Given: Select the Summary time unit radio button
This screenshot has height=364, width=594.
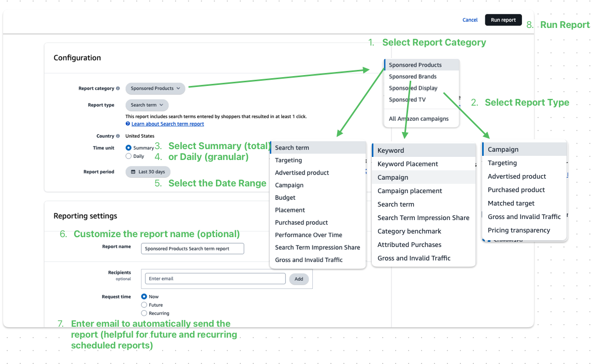Looking at the screenshot, I should pyautogui.click(x=128, y=148).
